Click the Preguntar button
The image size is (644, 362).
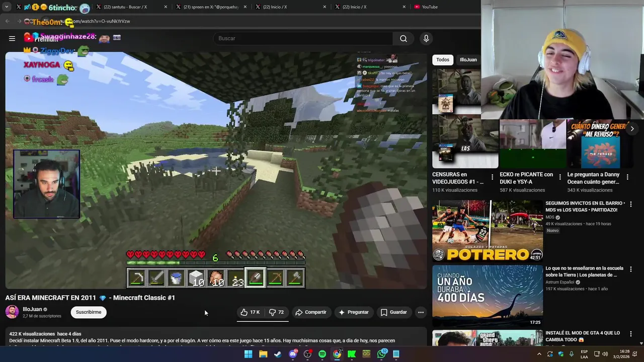[353, 312]
